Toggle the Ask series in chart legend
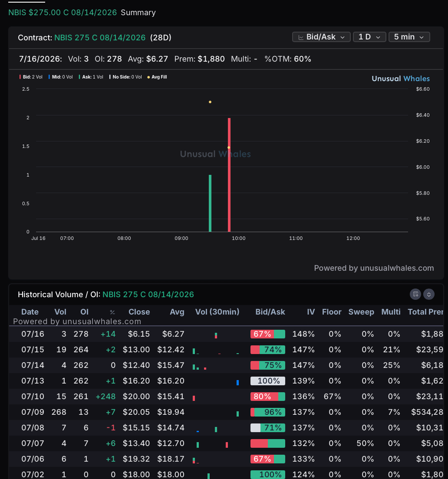The width and height of the screenshot is (448, 479). pyautogui.click(x=91, y=77)
